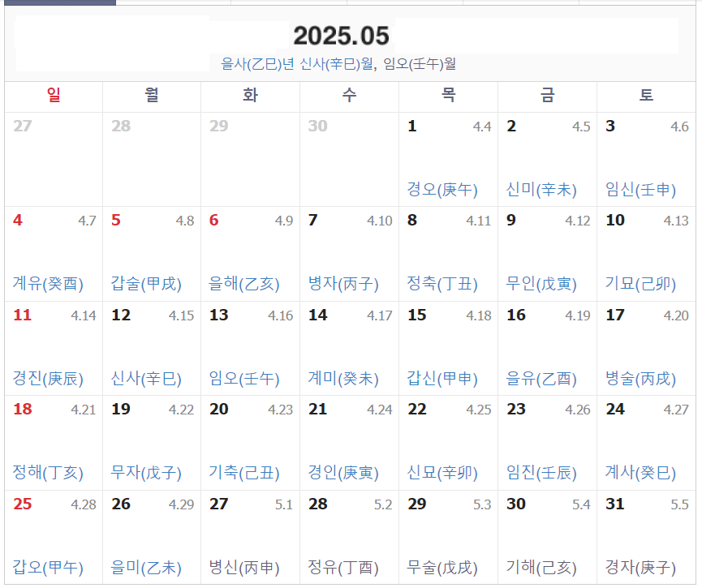Open the 임신(壬申) day link
This screenshot has height=588, width=702.
[x=640, y=189]
